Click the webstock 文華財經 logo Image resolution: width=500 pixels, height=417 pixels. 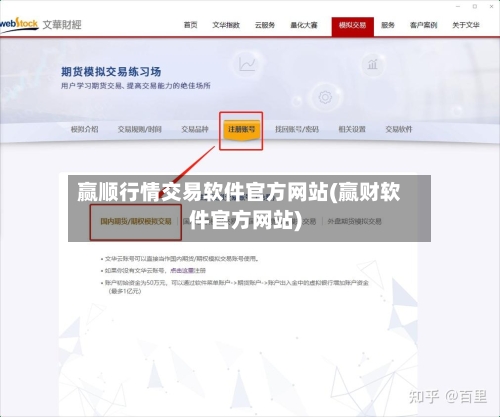coord(41,24)
